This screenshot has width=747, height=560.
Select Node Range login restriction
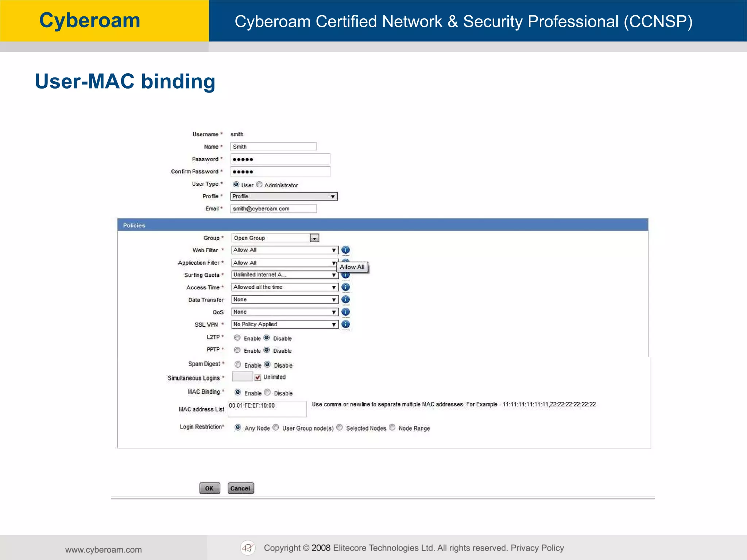click(392, 427)
